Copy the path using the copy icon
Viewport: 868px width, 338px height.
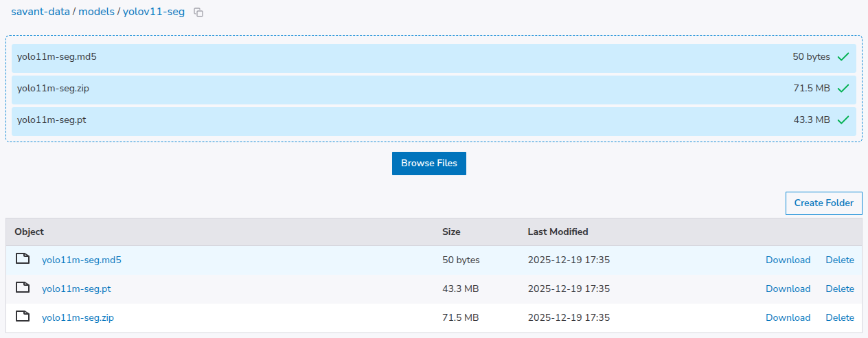point(198,12)
